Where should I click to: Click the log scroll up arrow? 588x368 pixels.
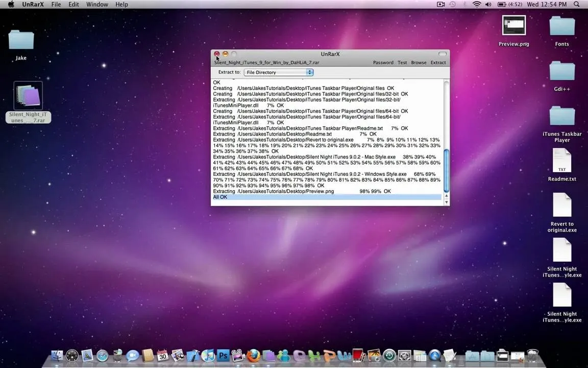(x=446, y=196)
